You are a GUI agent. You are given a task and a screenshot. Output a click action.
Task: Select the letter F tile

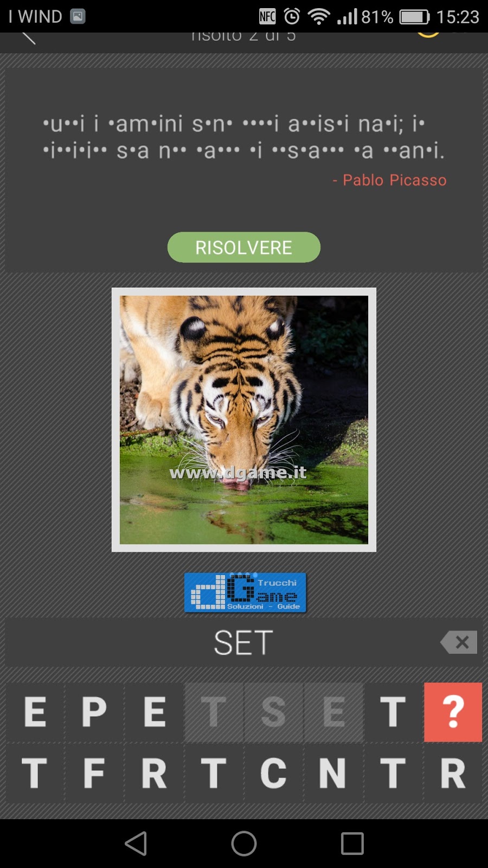click(94, 773)
